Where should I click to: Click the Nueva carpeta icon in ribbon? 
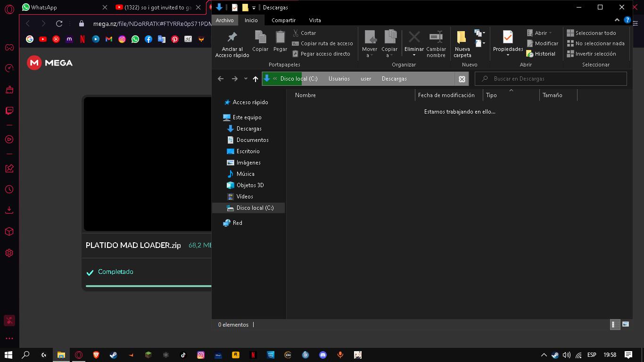(x=462, y=37)
